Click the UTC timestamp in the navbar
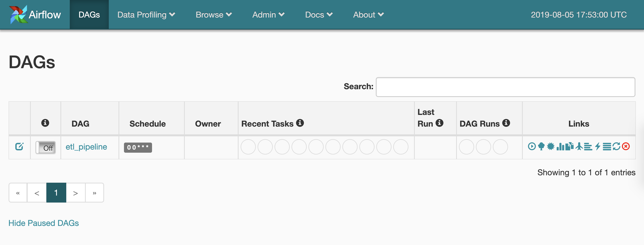The width and height of the screenshot is (644, 245). [579, 15]
